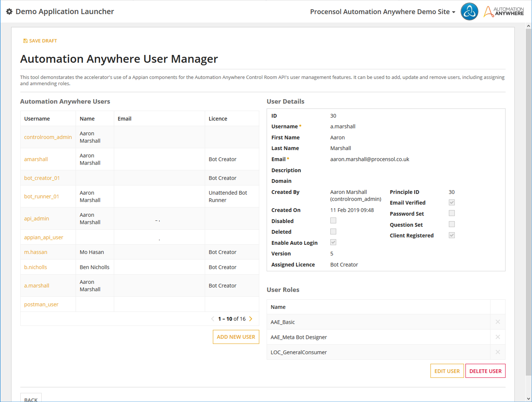
Task: Sort users by Email column header
Action: coord(124,119)
